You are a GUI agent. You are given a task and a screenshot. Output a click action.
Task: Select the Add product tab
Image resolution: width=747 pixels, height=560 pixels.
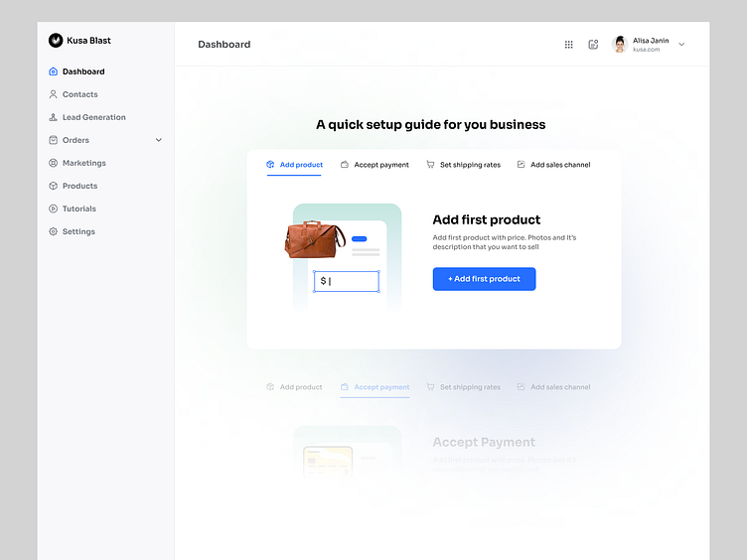pos(294,165)
